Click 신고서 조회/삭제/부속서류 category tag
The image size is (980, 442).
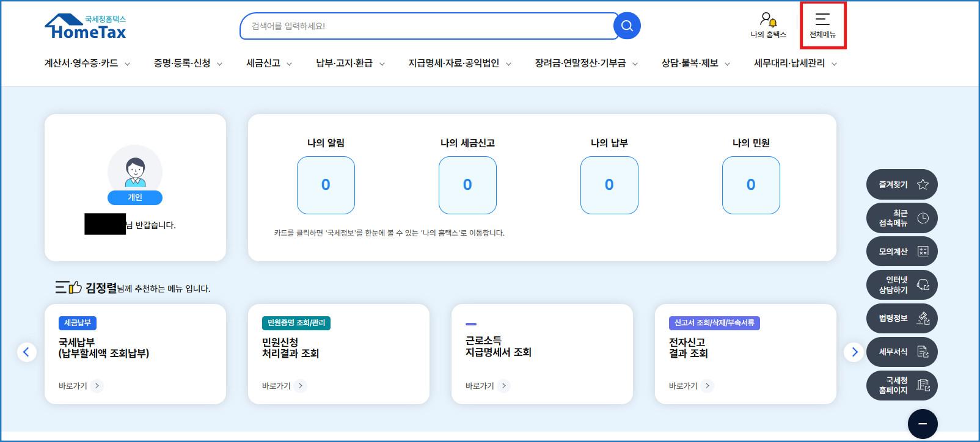tap(714, 322)
